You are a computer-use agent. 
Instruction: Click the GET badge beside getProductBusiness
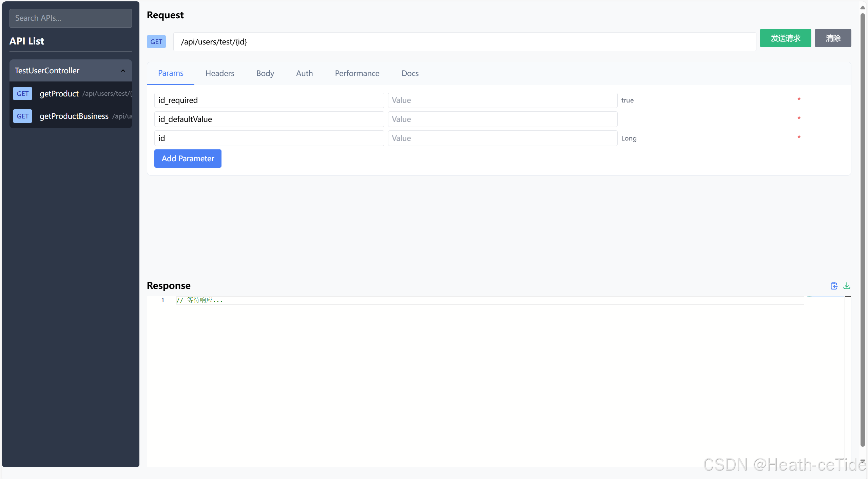[x=22, y=116]
